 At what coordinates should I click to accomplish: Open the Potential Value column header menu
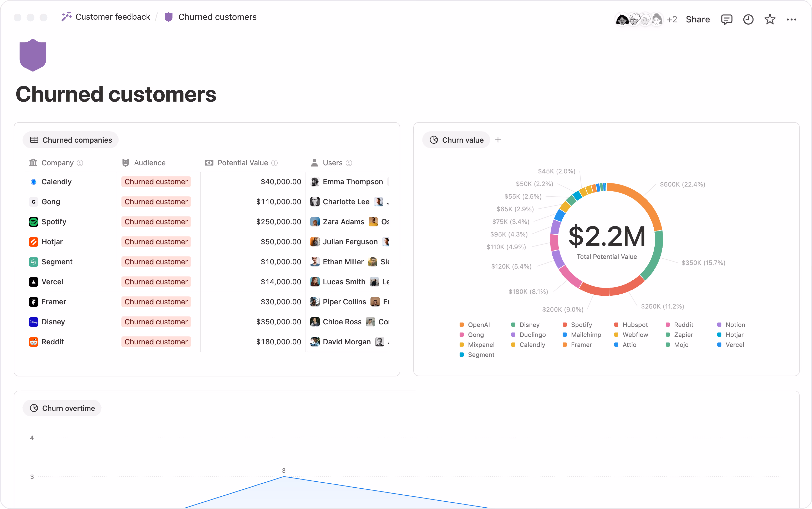click(x=242, y=163)
